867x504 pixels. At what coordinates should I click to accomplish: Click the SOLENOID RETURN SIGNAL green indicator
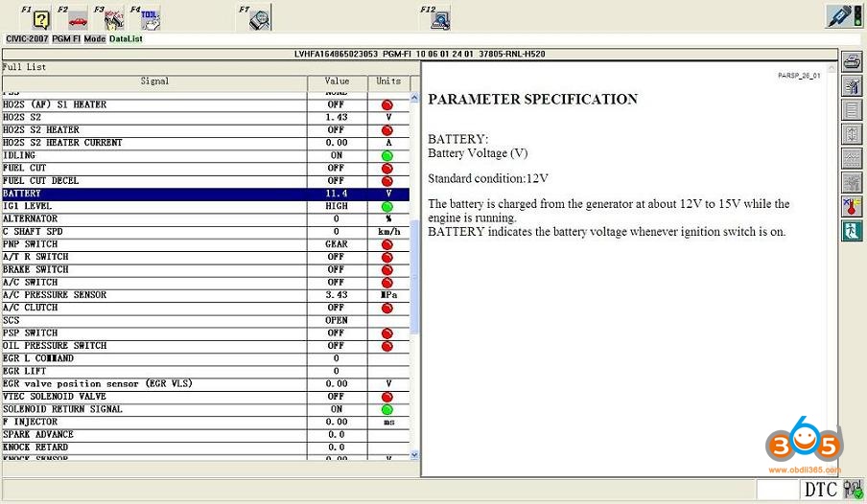(x=387, y=409)
